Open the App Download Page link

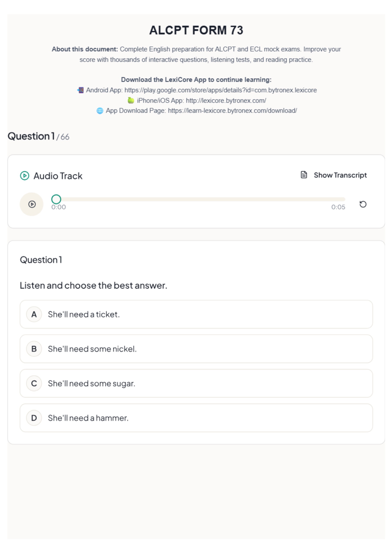pos(232,111)
